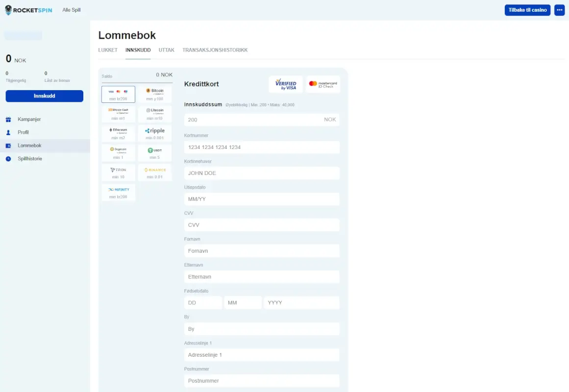This screenshot has height=392, width=569.
Task: Choose the Ethereum payment option
Action: click(x=118, y=133)
